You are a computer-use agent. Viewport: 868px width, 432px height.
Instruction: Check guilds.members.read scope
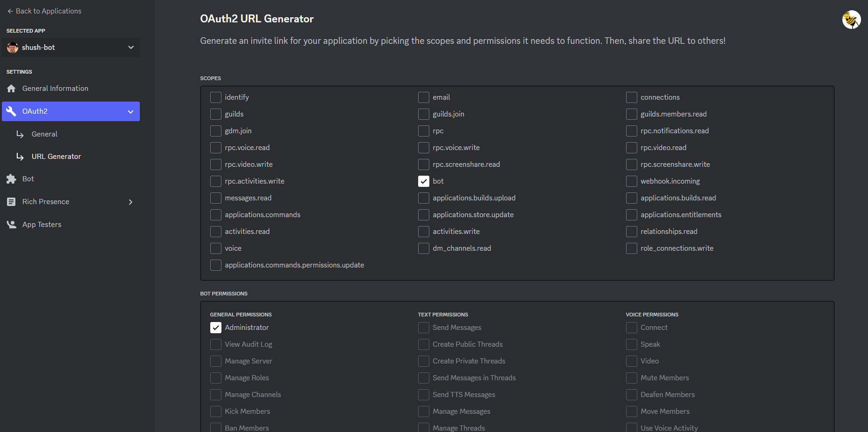click(x=631, y=114)
